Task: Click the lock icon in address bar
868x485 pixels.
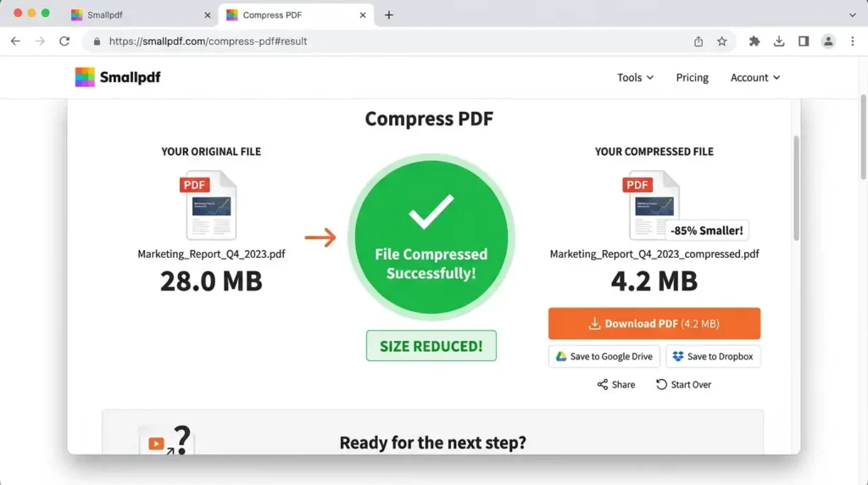Action: pos(97,42)
